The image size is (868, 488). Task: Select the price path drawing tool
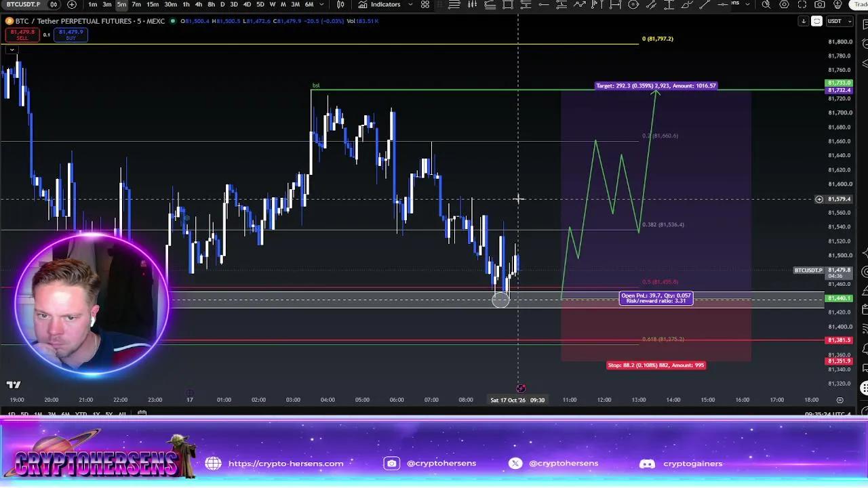[580, 4]
